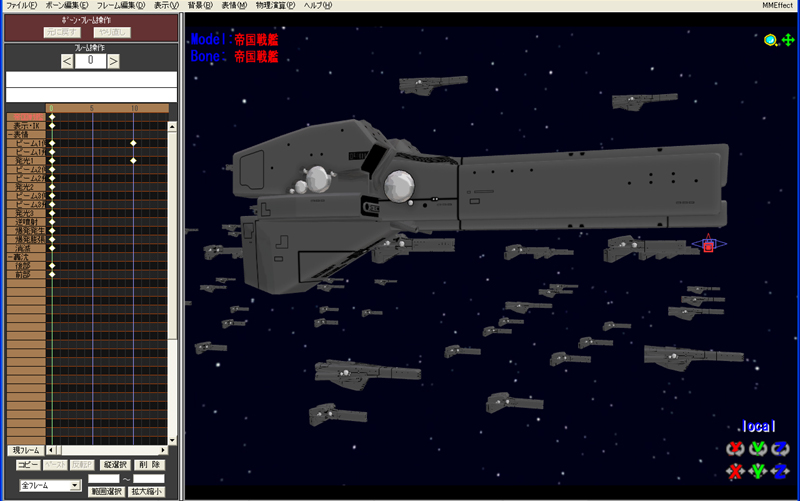Select the 消滅 track row

[26, 248]
